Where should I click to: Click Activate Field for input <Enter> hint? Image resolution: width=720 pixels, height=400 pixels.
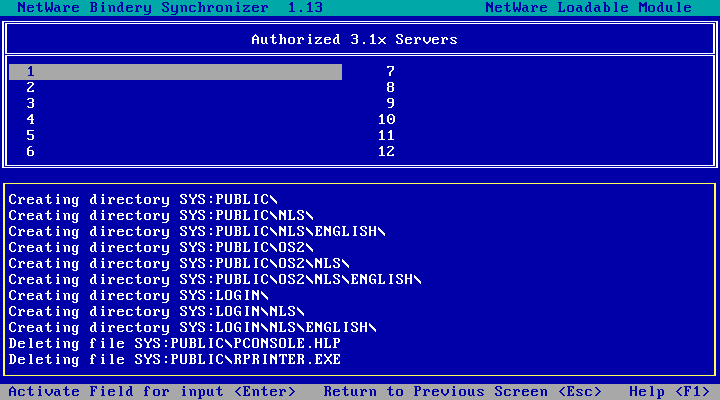pyautogui.click(x=152, y=392)
